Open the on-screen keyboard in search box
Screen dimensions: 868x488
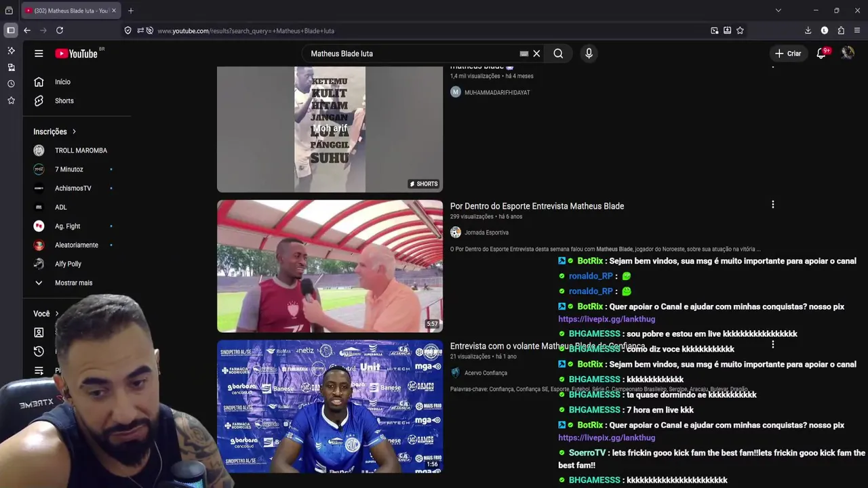point(524,54)
